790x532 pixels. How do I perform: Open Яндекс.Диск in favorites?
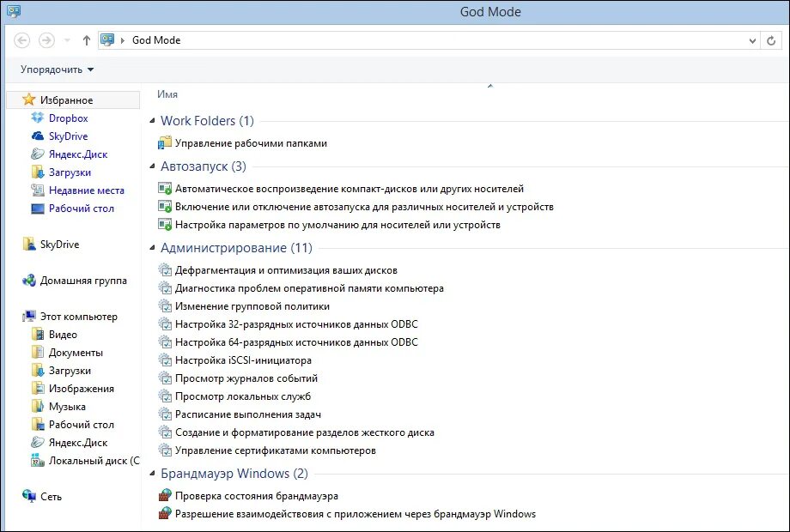tap(78, 154)
